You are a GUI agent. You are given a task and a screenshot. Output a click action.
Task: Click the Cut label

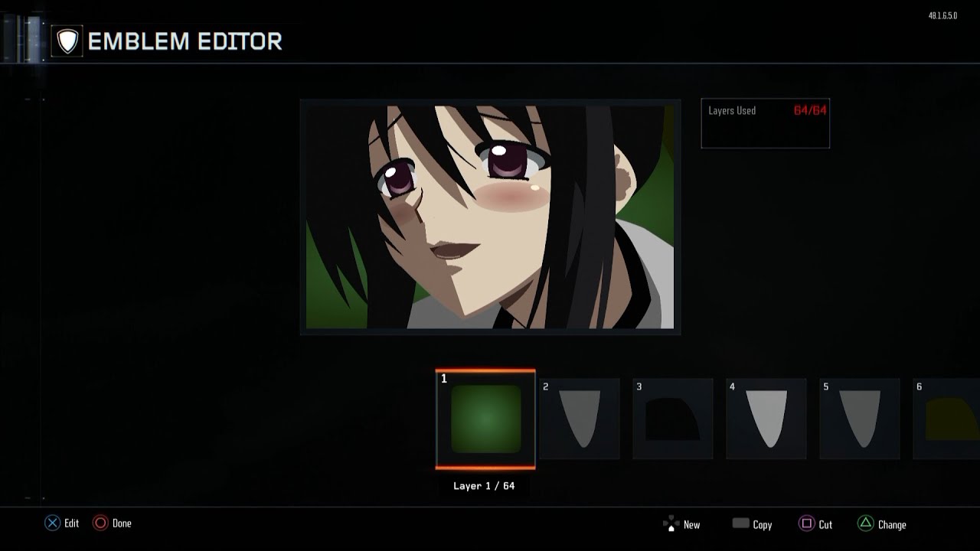[x=825, y=525]
